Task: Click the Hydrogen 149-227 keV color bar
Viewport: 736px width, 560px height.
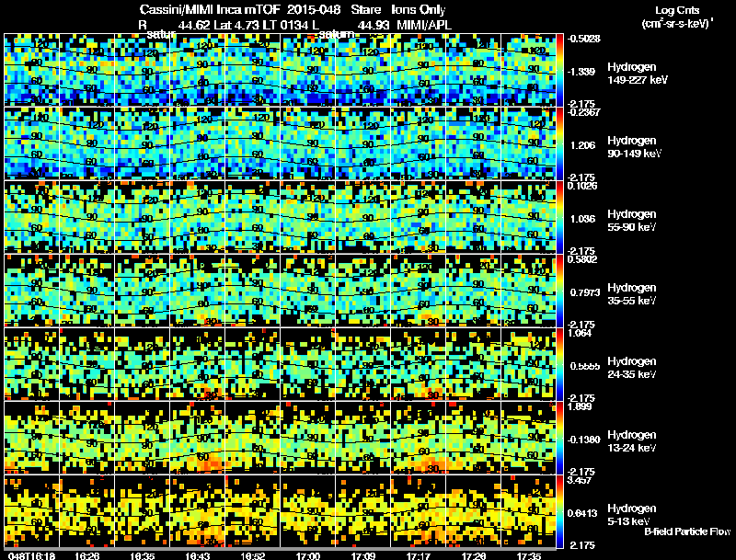Action: pos(559,71)
